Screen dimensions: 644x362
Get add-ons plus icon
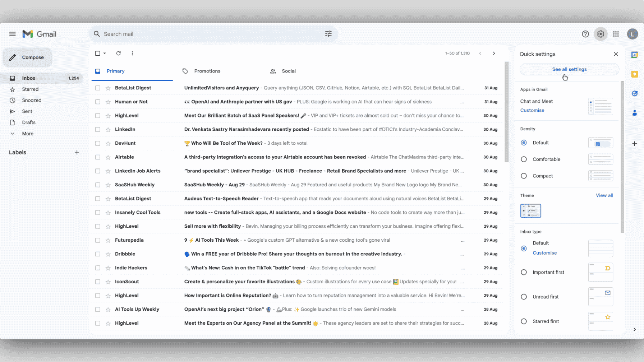[635, 144]
